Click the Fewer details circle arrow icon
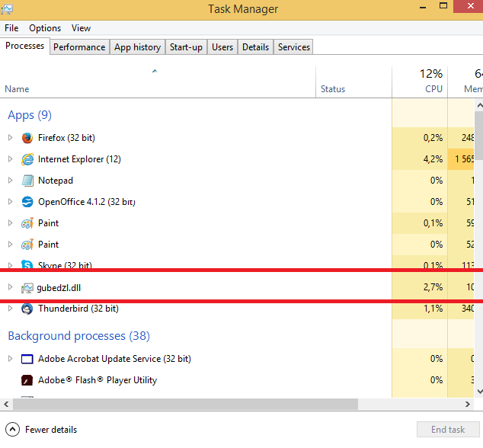 [x=12, y=429]
